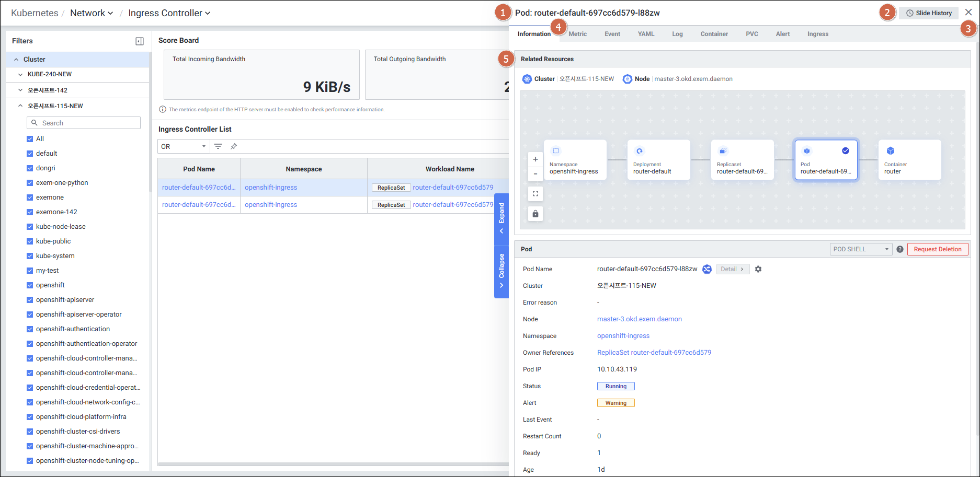
Task: Pin the Ingress Controller list filter
Action: [234, 146]
